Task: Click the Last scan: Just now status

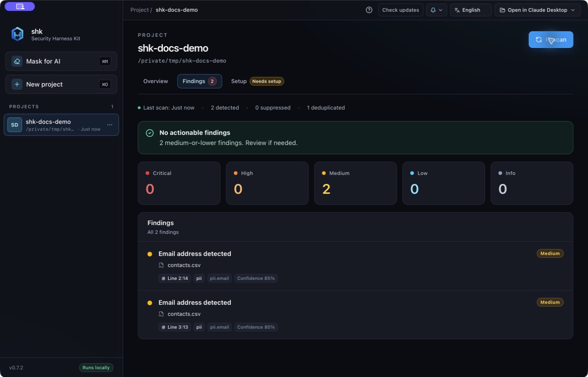Action: pos(166,108)
